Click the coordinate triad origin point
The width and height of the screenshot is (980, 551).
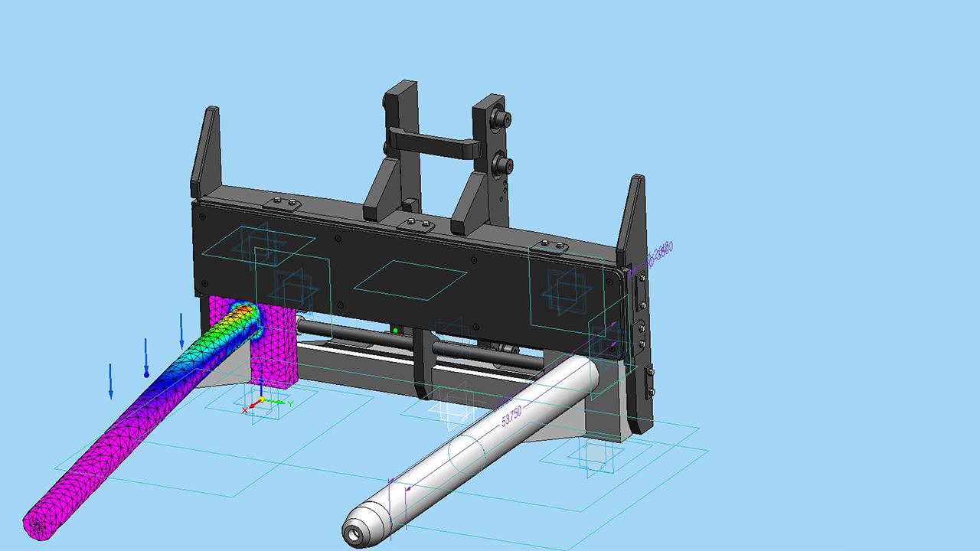(x=261, y=399)
